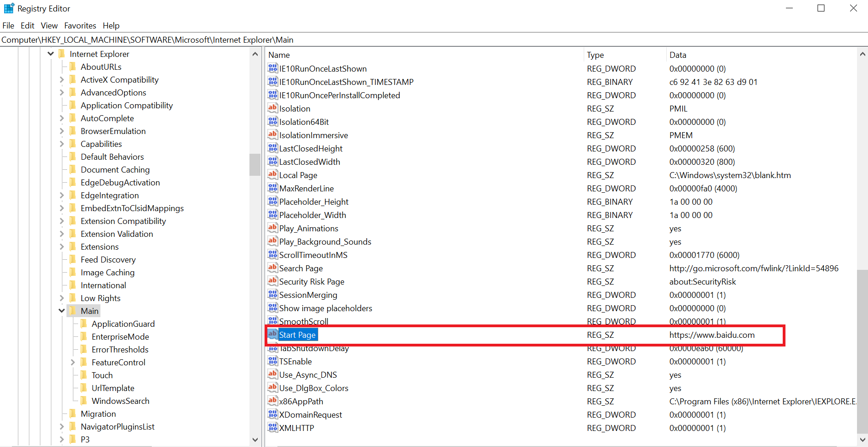Click the folder icon of Internet Explorer key
The height and width of the screenshot is (447, 868).
click(x=61, y=54)
